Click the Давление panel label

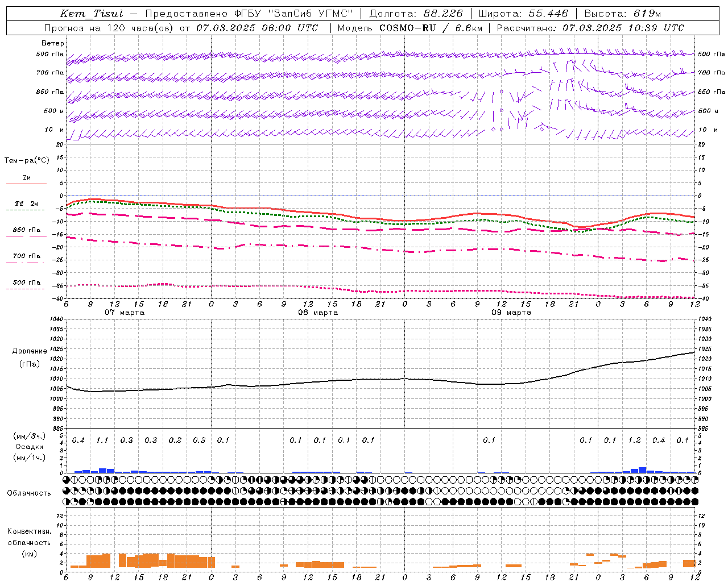click(x=30, y=351)
